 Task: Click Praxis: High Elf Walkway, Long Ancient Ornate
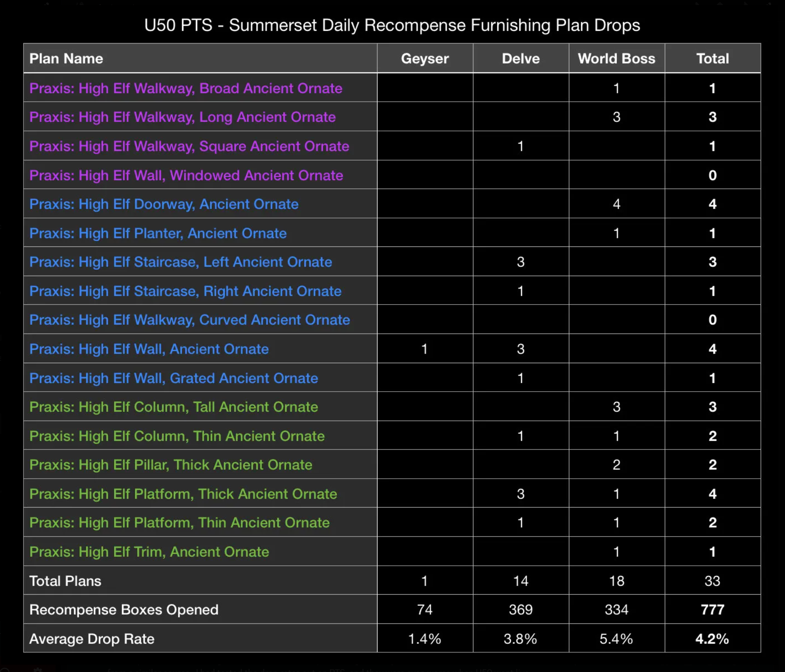pyautogui.click(x=183, y=117)
